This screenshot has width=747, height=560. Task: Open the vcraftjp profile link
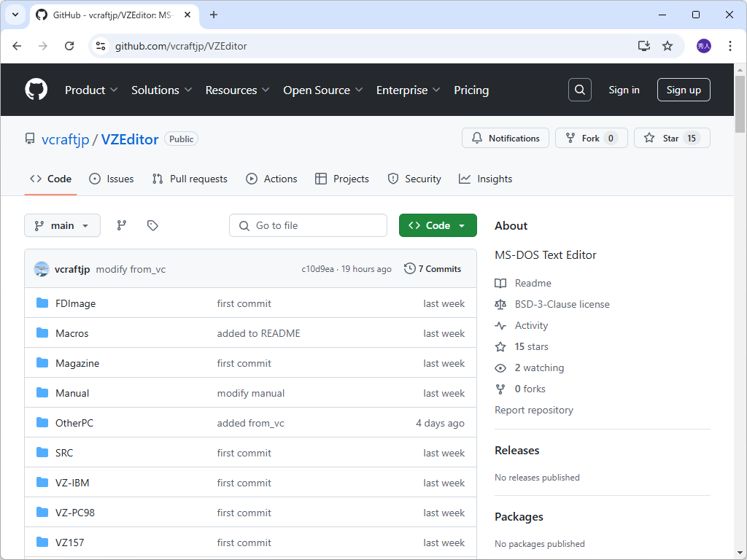click(x=65, y=139)
